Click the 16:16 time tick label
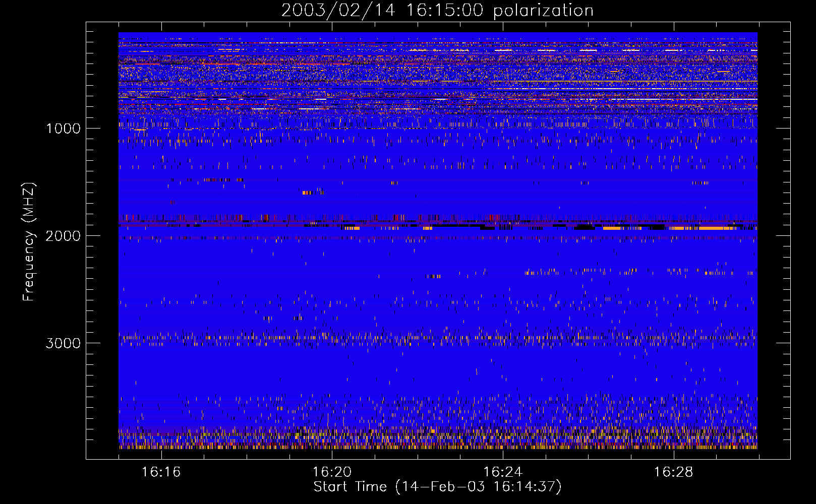816x504 pixels. [161, 472]
